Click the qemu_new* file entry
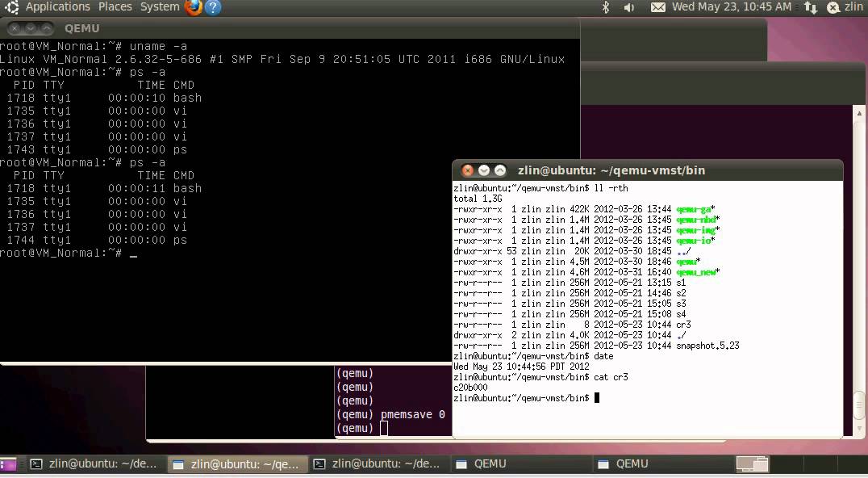The height and width of the screenshot is (478, 868). (698, 272)
